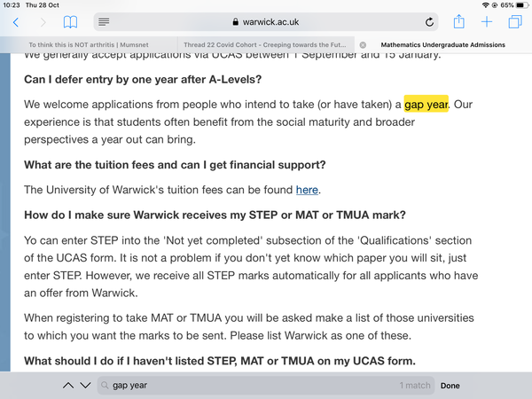Image resolution: width=532 pixels, height=399 pixels.
Task: Tap the battery status indicator
Action: 522,5
